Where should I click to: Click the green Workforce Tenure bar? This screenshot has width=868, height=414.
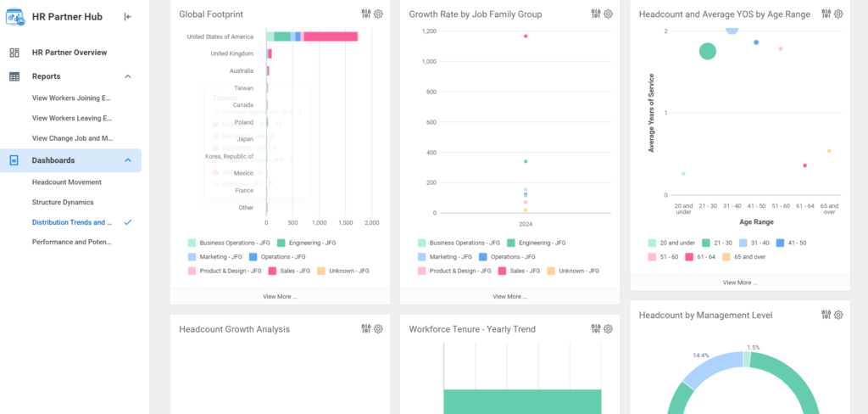coord(522,401)
